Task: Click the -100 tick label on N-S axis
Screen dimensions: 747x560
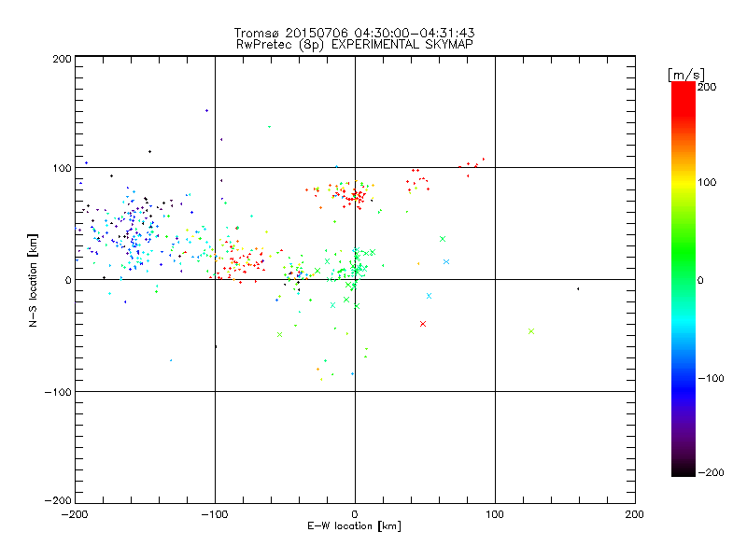Action: [x=58, y=392]
